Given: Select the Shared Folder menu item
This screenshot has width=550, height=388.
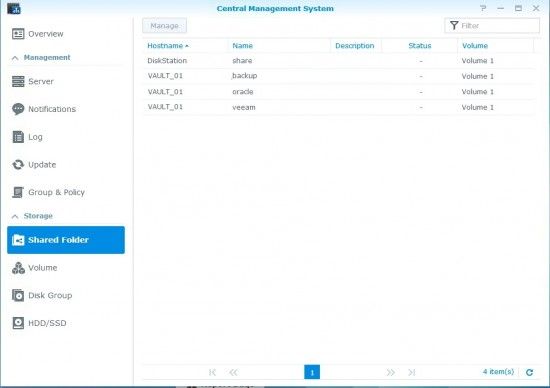Looking at the screenshot, I should coord(66,240).
